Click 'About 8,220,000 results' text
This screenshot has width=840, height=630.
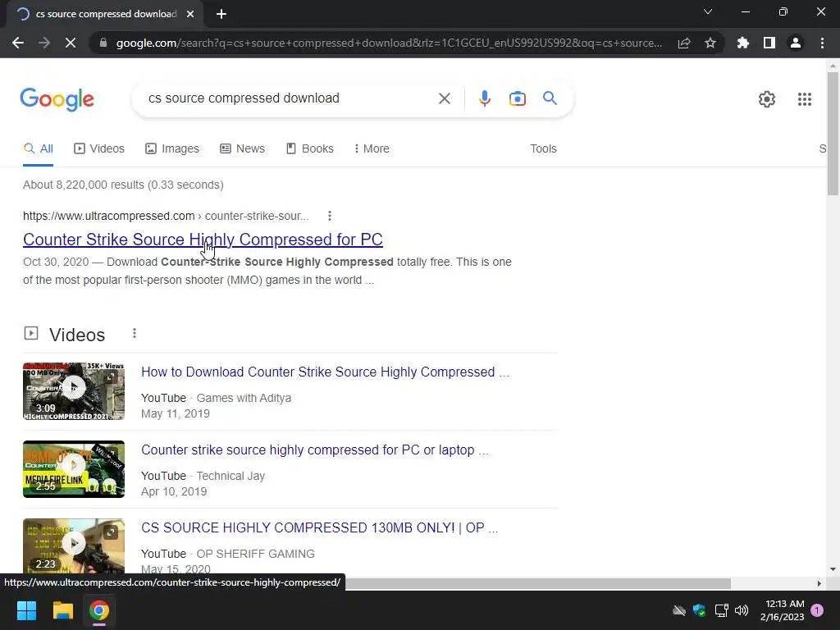[84, 185]
